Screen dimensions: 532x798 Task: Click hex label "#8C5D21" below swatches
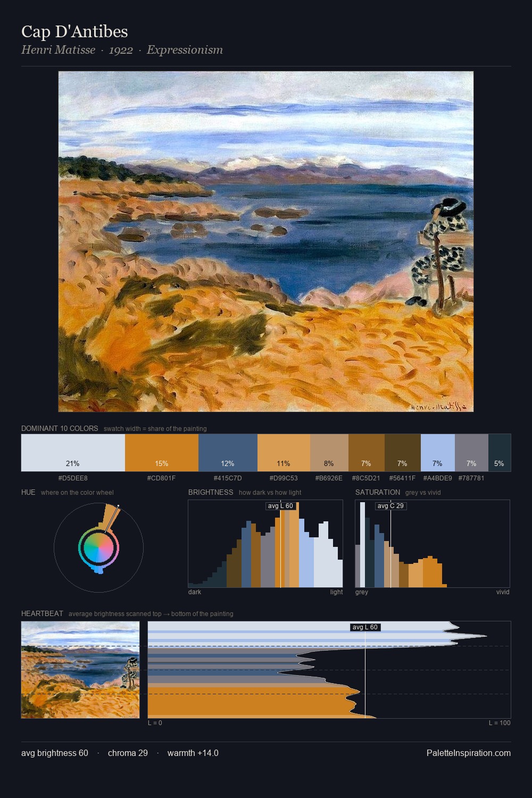click(366, 478)
